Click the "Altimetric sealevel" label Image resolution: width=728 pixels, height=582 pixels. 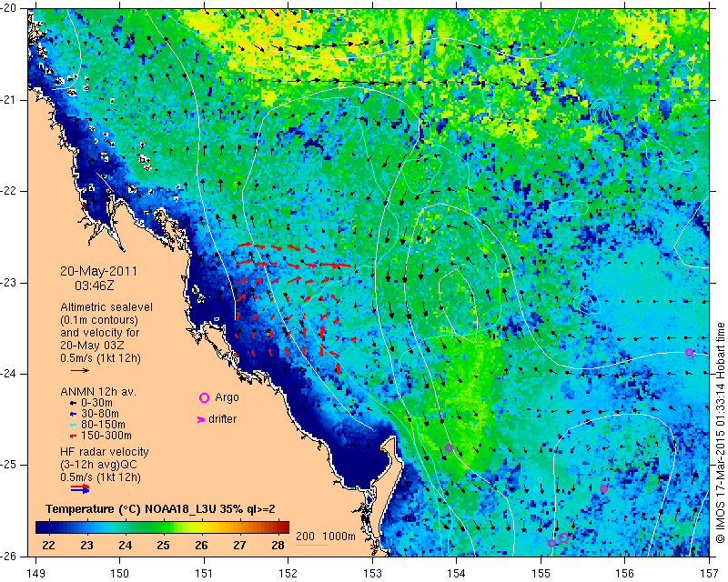pyautogui.click(x=106, y=307)
